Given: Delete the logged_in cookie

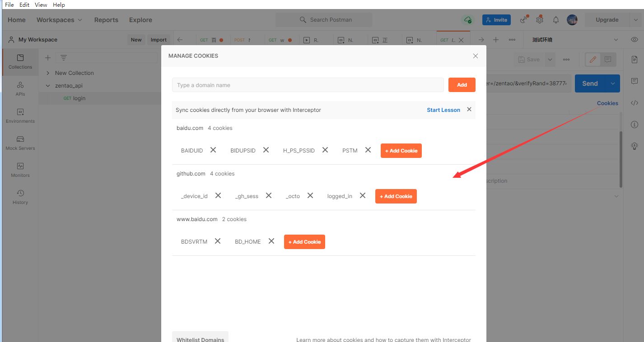Looking at the screenshot, I should (363, 195).
